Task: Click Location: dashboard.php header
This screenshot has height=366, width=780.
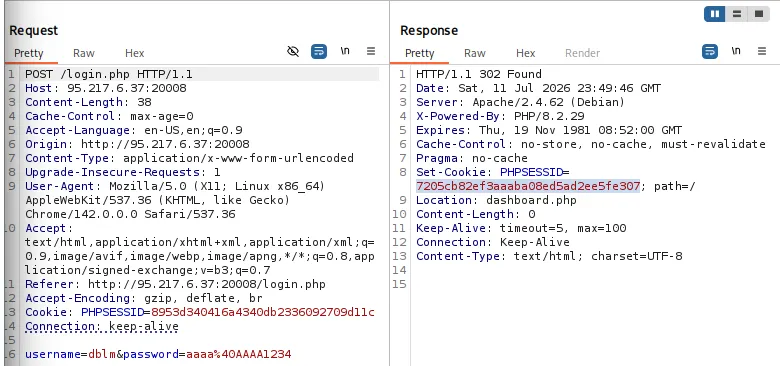Action: click(496, 200)
